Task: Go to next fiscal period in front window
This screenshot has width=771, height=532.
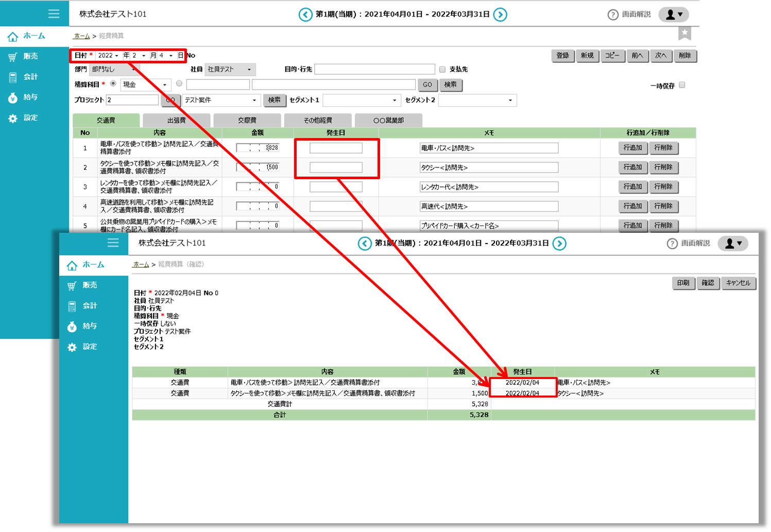Action: pos(559,243)
